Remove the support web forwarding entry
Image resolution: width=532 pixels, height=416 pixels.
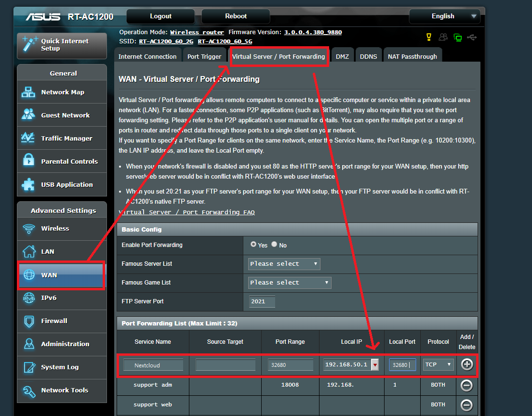click(466, 405)
